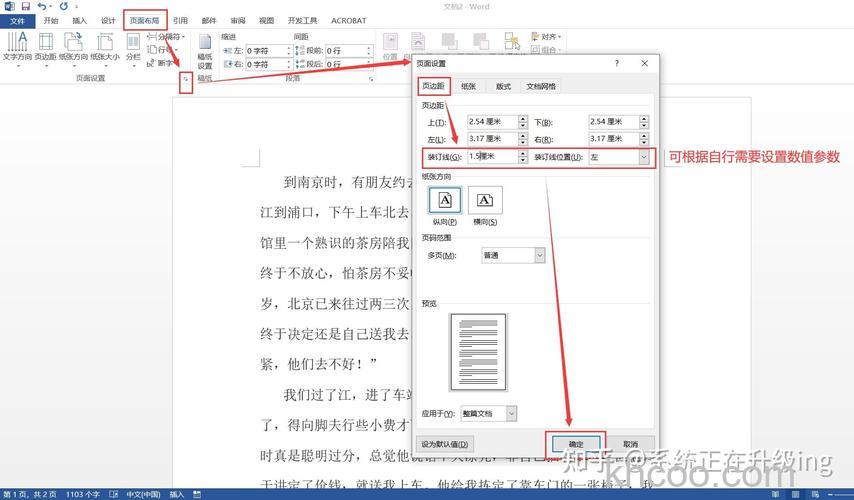The image size is (854, 500).
Task: Open the 页边距 margins ribbon button
Action: coord(46,47)
